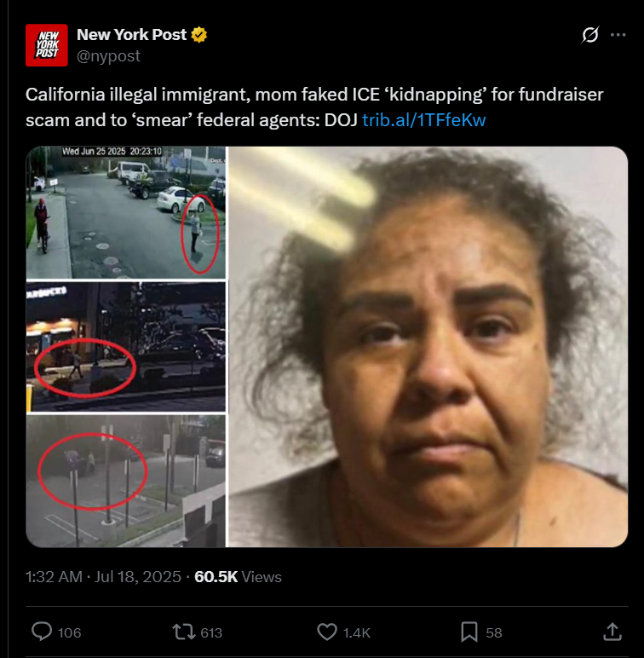Click the gold verified badge
Screen dimensions: 644x658
(x=199, y=35)
